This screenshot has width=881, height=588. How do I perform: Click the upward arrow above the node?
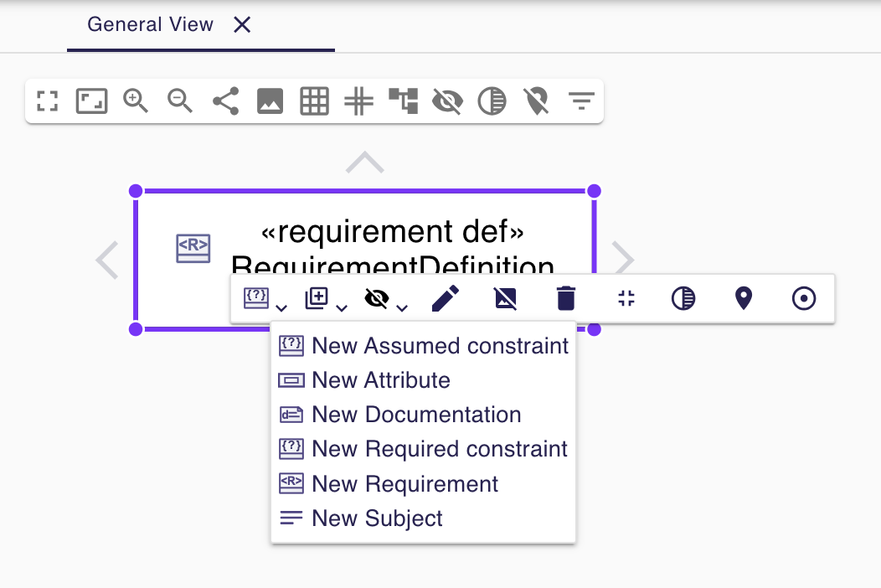click(364, 161)
